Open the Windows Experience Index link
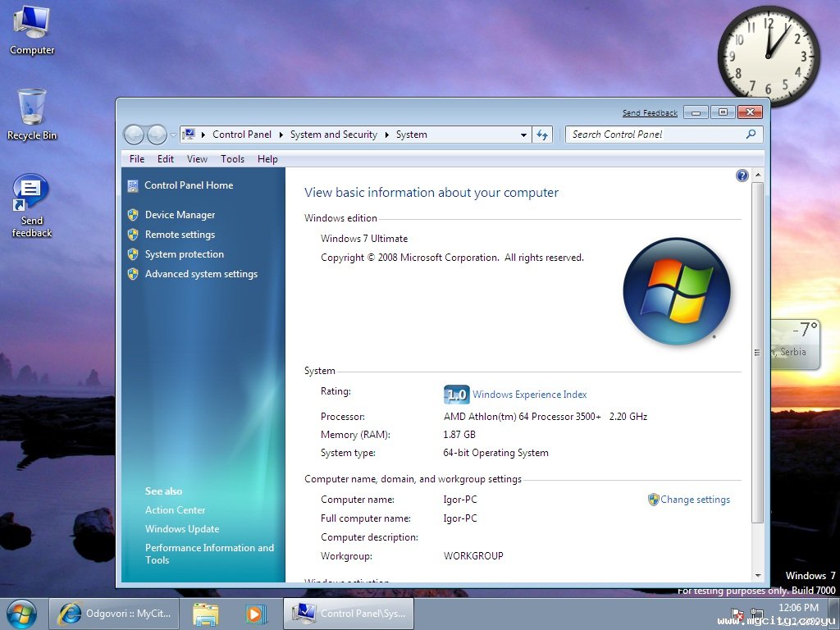The image size is (840, 630). point(529,395)
